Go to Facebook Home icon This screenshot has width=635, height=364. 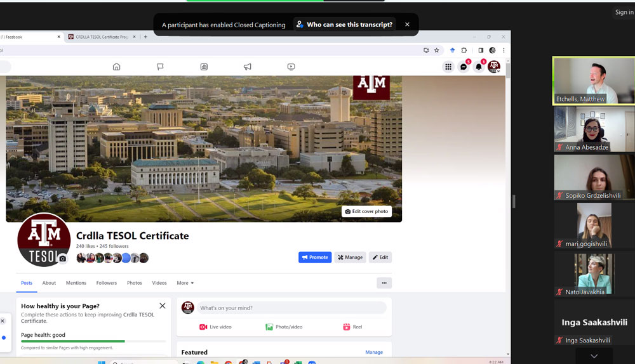tap(116, 67)
